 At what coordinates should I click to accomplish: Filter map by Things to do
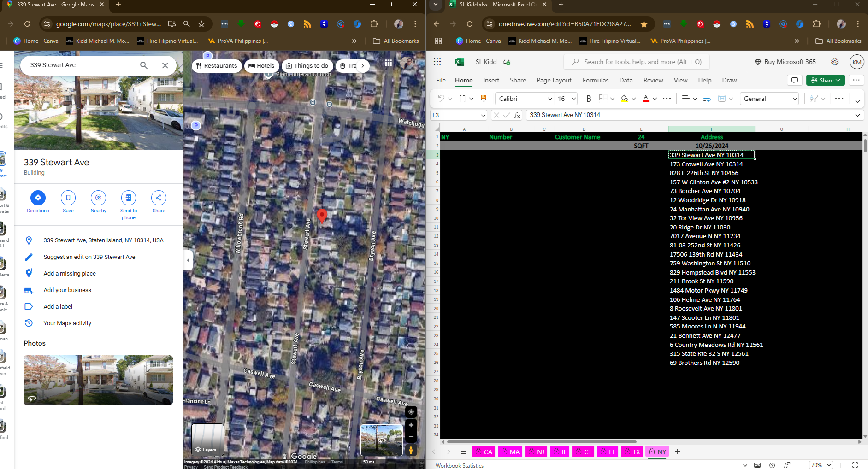(x=307, y=66)
